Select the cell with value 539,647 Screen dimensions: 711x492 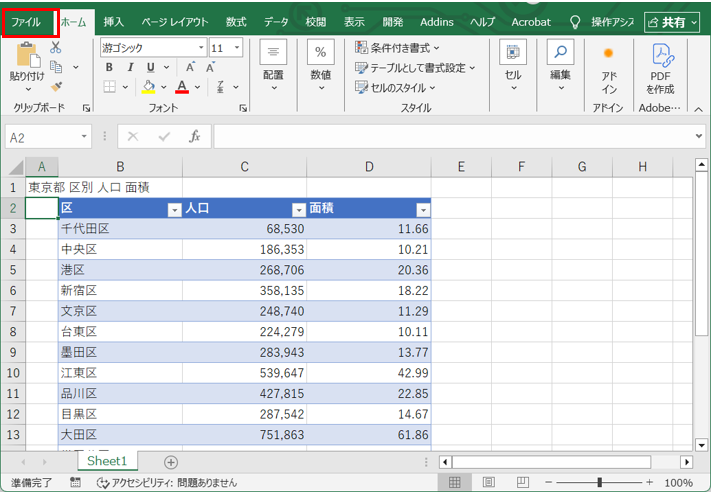click(244, 373)
